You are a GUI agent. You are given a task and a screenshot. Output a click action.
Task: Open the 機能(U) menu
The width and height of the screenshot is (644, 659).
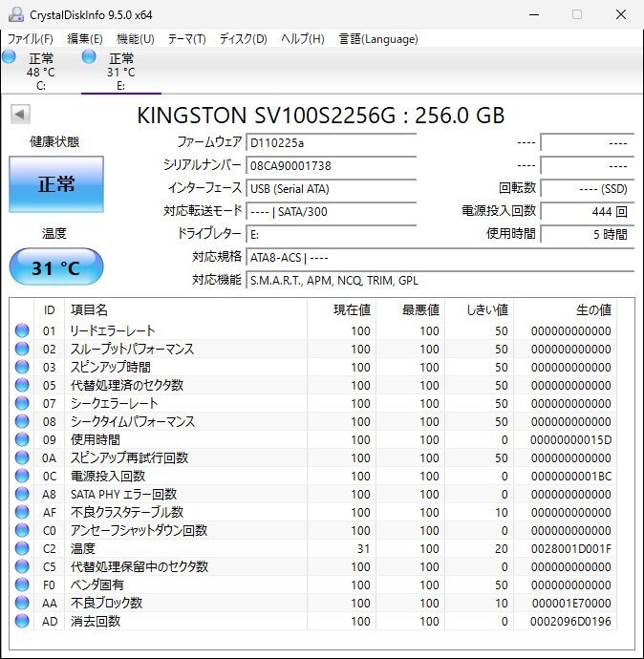[x=136, y=39]
